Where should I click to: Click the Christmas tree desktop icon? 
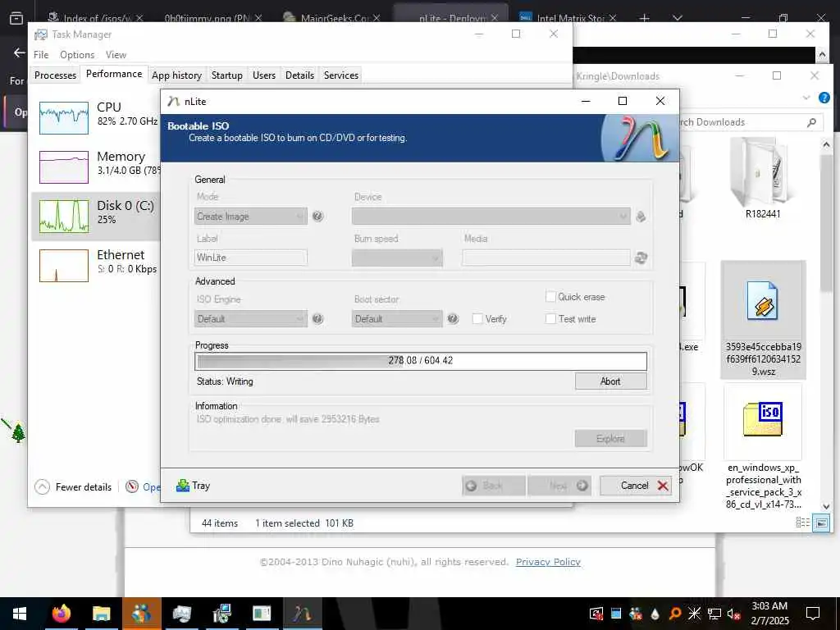[x=18, y=433]
